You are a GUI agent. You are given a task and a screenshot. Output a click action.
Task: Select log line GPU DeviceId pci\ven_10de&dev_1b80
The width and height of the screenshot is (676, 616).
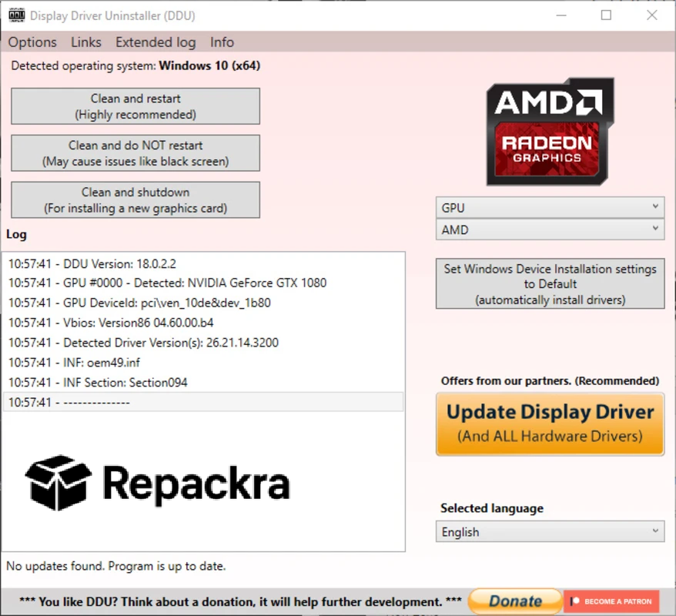203,303
